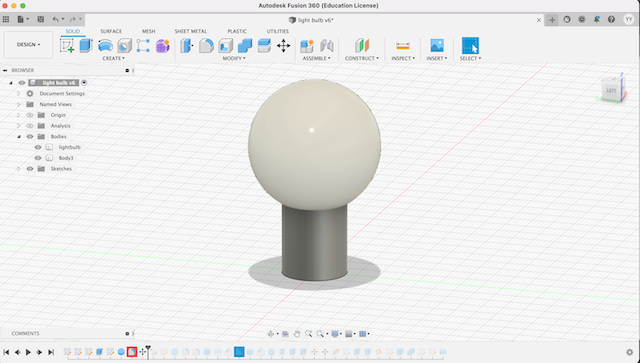Expand the Named Views node
Image resolution: width=640 pixels, height=363 pixels.
coord(18,104)
